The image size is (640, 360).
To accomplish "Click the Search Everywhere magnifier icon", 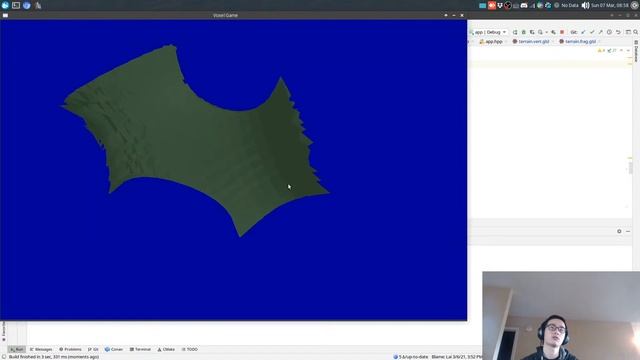I will pos(636,32).
